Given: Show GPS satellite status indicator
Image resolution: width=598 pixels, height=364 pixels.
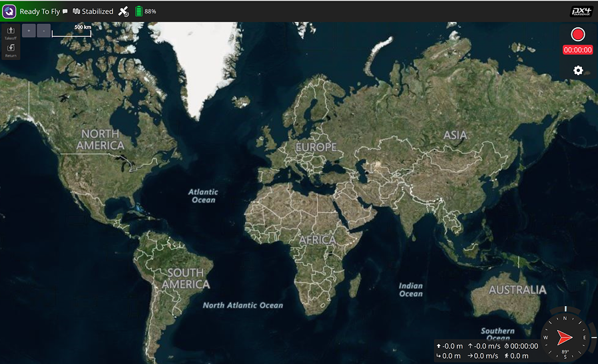Looking at the screenshot, I should 125,11.
